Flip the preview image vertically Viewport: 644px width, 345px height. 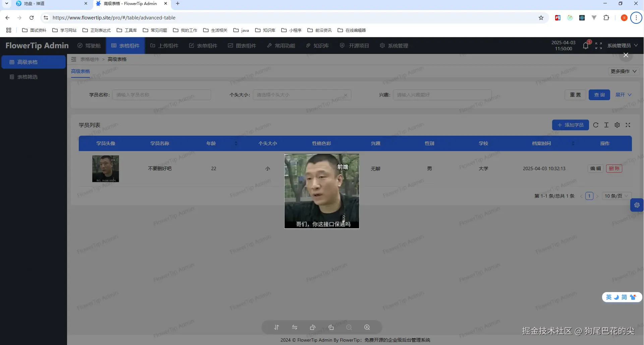click(277, 327)
